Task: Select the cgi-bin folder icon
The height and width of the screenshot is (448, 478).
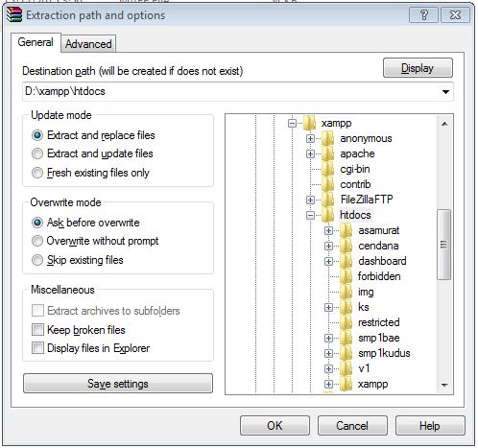Action: 328,169
